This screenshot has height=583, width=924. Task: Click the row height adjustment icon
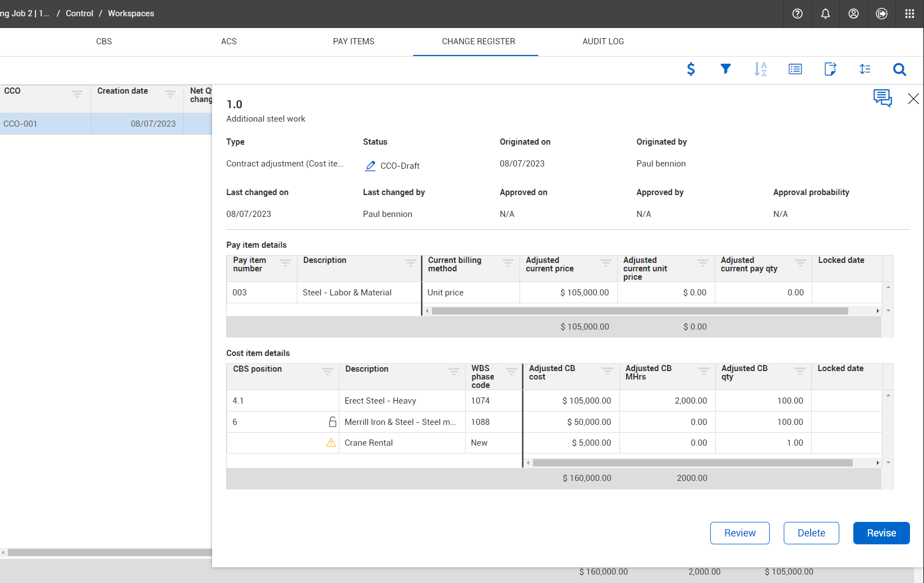click(x=865, y=69)
